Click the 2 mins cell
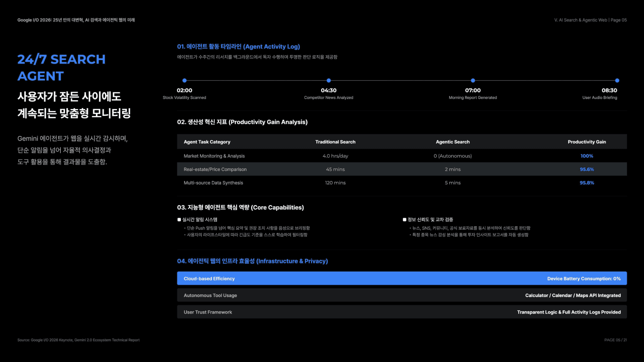 tap(453, 169)
